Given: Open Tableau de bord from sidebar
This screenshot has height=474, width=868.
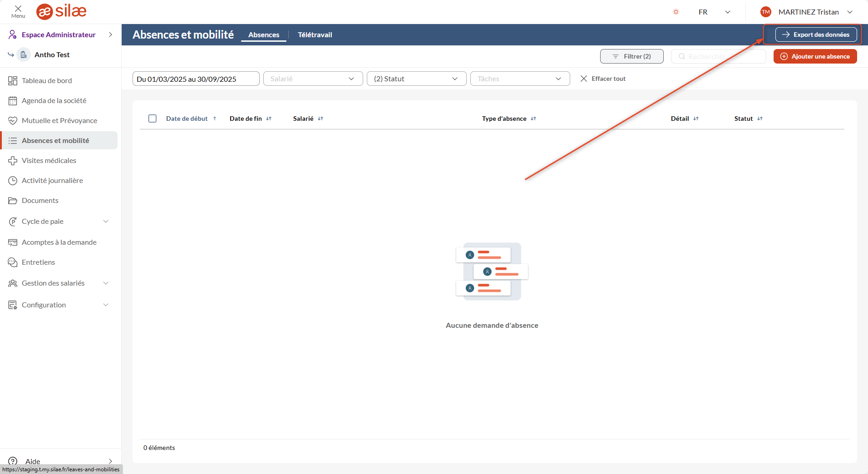Looking at the screenshot, I should pyautogui.click(x=47, y=80).
